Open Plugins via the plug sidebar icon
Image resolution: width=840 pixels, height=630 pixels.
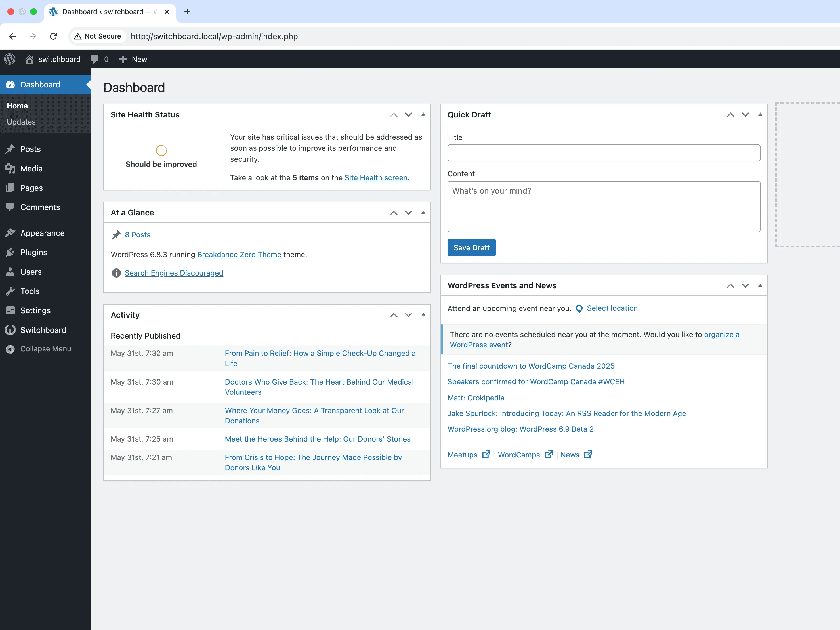(10, 252)
